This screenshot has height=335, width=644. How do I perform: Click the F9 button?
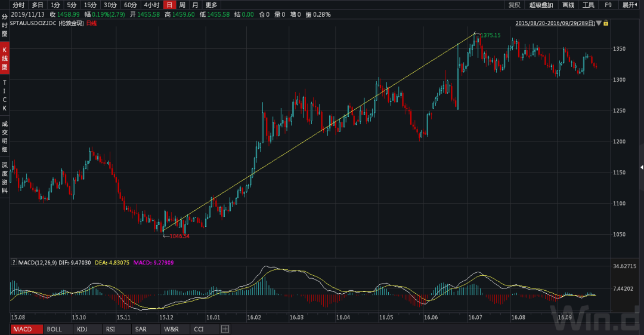pos(608,5)
